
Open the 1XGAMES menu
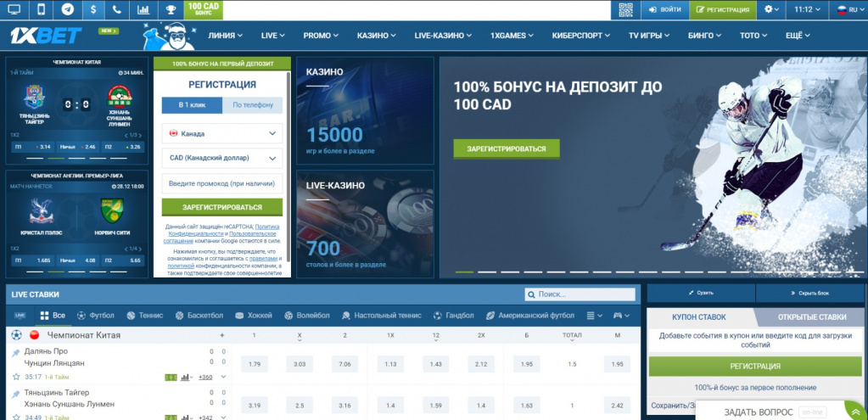pos(512,36)
